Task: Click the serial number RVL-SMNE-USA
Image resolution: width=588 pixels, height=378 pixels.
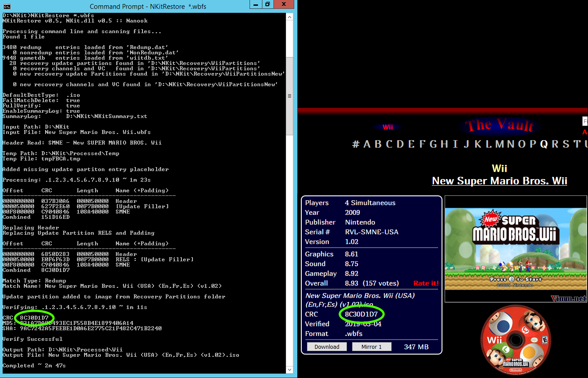Action: click(x=372, y=232)
